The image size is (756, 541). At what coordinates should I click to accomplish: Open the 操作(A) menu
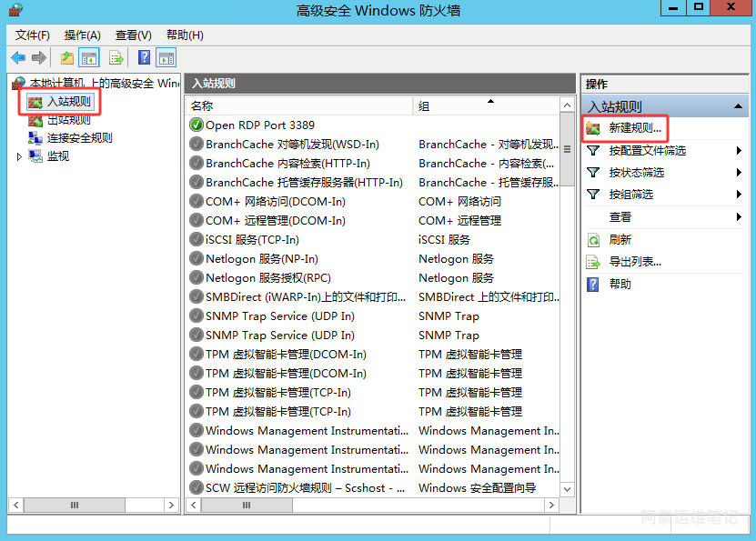click(83, 35)
